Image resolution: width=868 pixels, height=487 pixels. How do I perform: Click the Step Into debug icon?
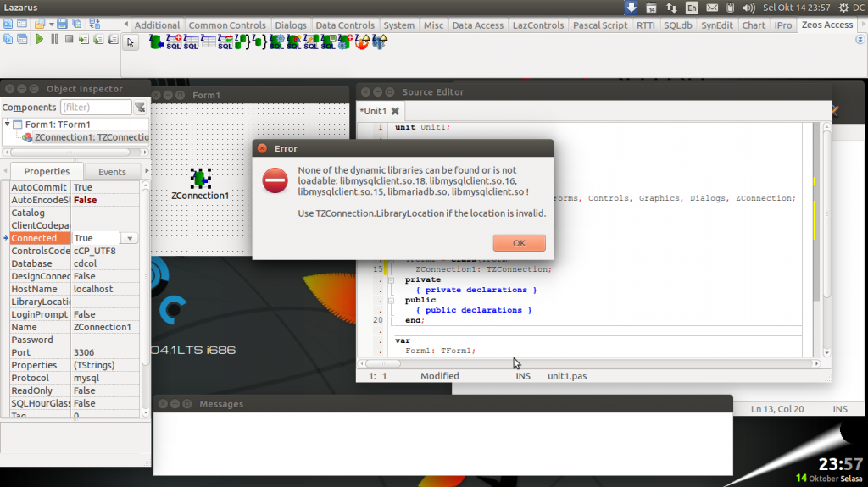pyautogui.click(x=84, y=39)
